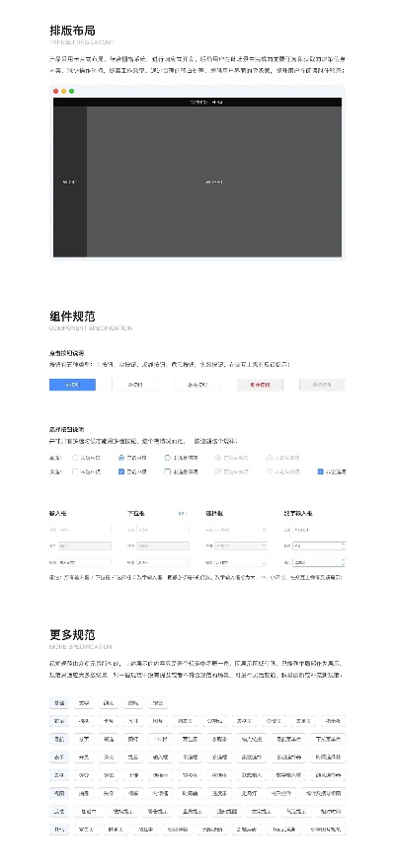Open the placeholder dropdown under 下拉框

click(163, 530)
